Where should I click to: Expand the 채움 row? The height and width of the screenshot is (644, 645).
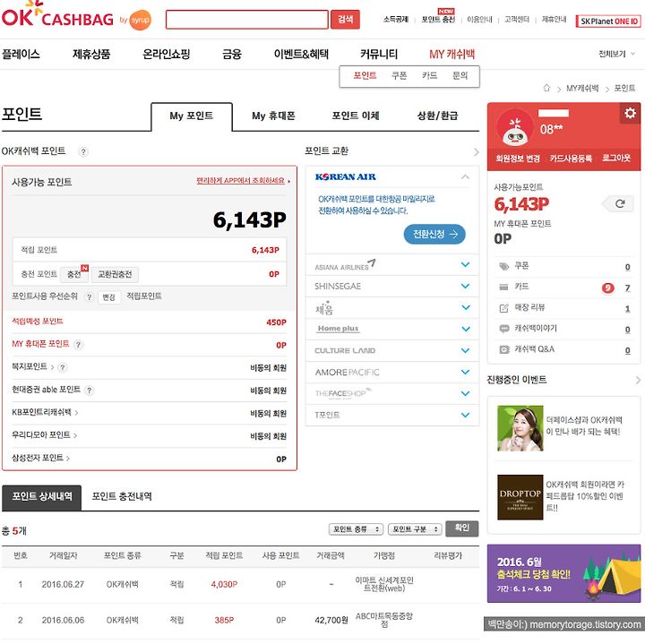tap(465, 307)
